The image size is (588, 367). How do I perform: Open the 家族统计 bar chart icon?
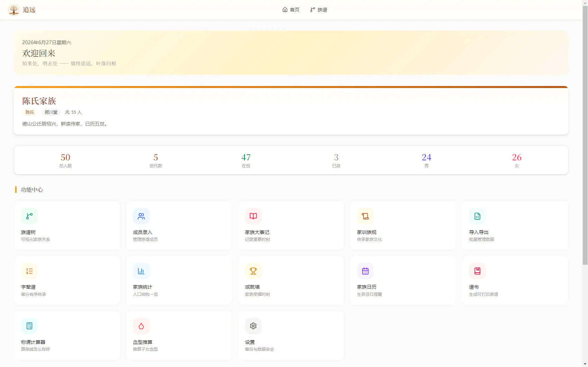pos(141,271)
